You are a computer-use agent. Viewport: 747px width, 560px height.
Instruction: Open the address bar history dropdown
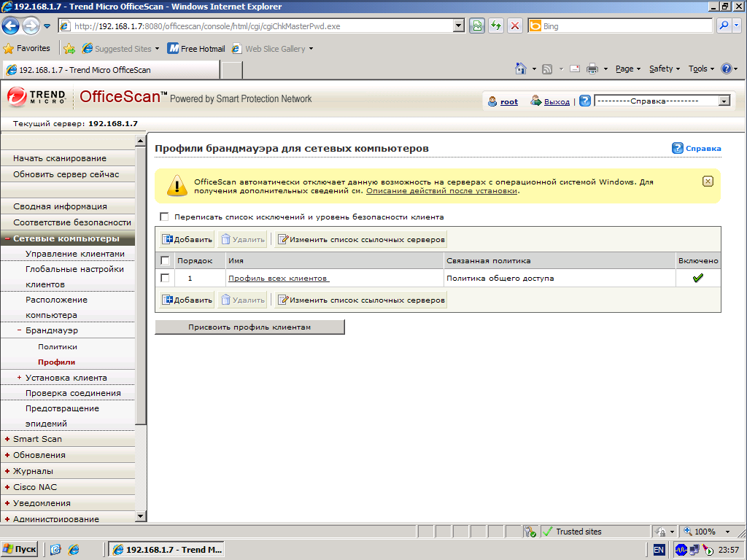click(458, 26)
